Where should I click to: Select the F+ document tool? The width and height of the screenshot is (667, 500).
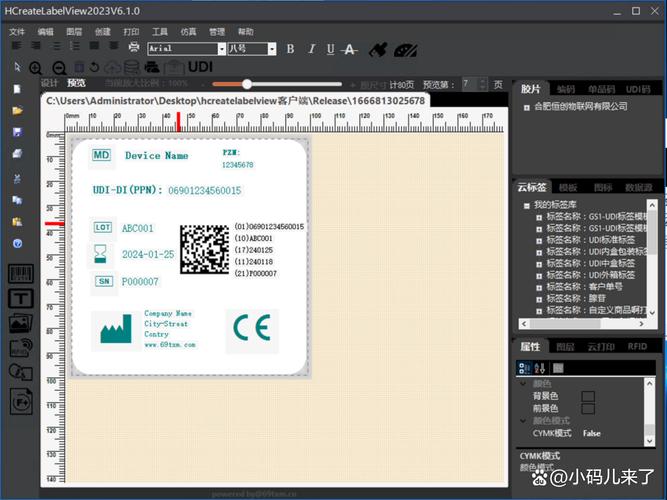[x=21, y=401]
